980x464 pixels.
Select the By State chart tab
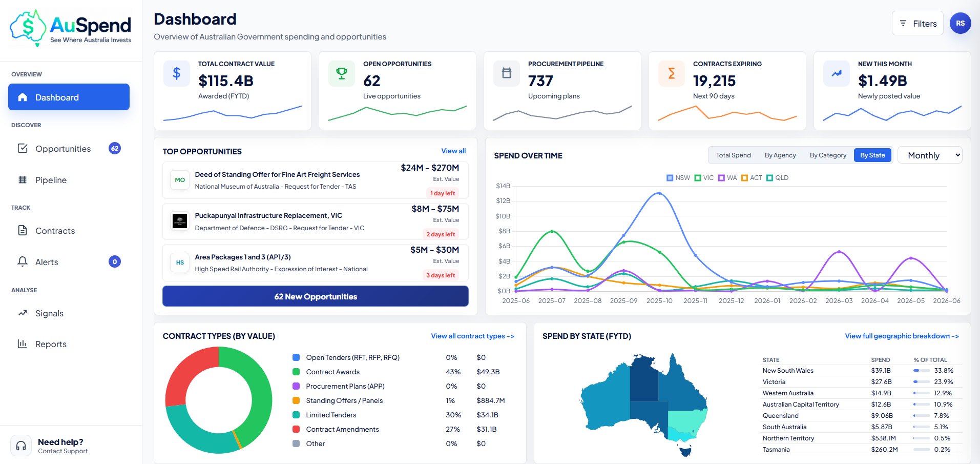coord(872,155)
